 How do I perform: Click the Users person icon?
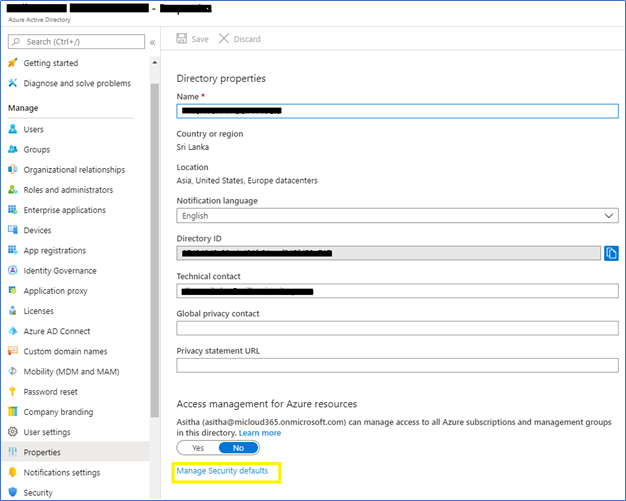[13, 129]
